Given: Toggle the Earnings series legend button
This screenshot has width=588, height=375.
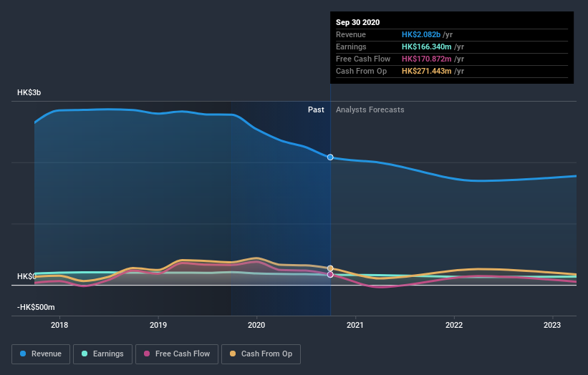Looking at the screenshot, I should pos(102,354).
